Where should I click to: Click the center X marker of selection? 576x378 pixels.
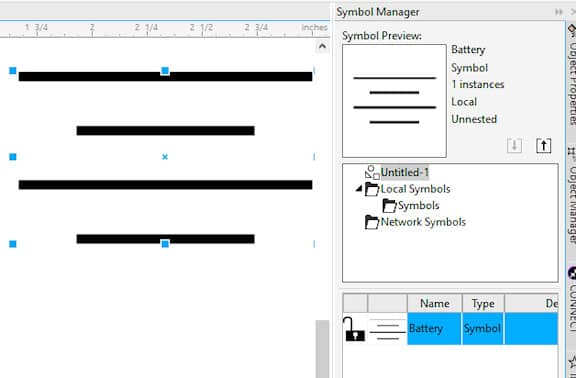pos(165,157)
